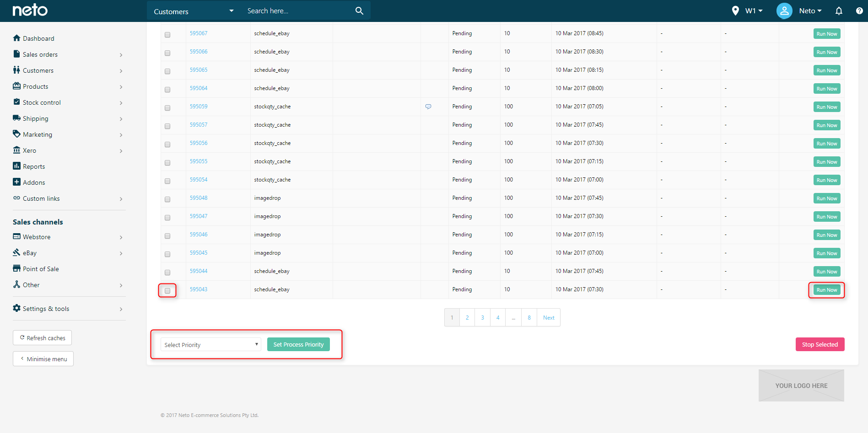Tick the checkbox for process 595043
The width and height of the screenshot is (868, 433).
pyautogui.click(x=167, y=291)
